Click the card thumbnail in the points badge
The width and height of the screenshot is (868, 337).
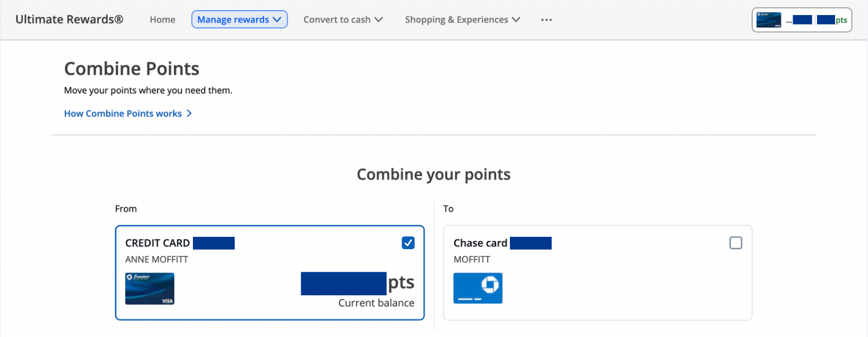pyautogui.click(x=768, y=20)
